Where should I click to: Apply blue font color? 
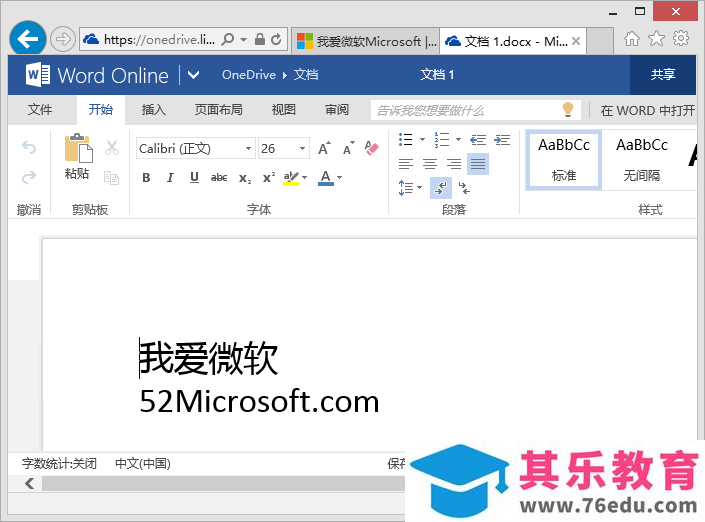(x=326, y=178)
